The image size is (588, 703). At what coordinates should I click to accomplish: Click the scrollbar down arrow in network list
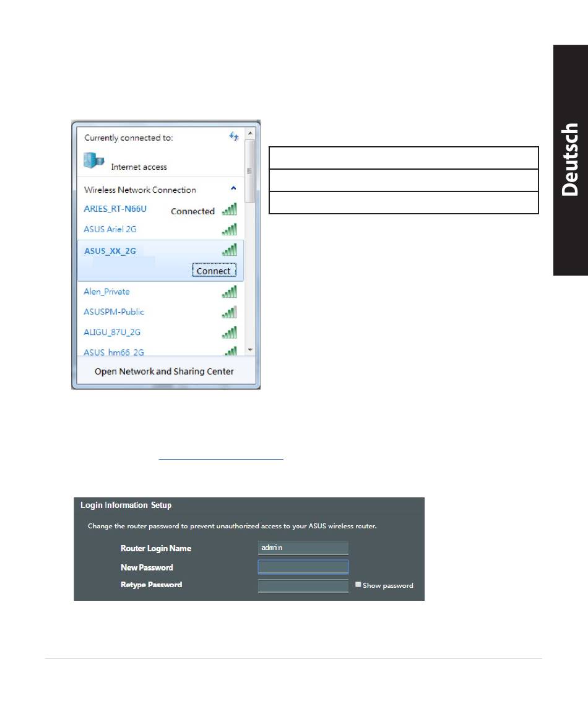pyautogui.click(x=250, y=350)
